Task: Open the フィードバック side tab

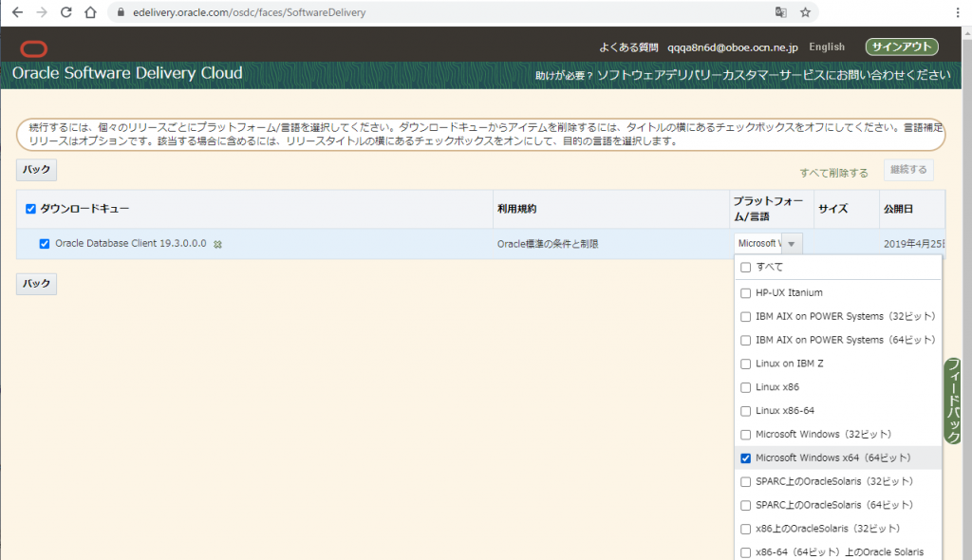Action: point(955,401)
